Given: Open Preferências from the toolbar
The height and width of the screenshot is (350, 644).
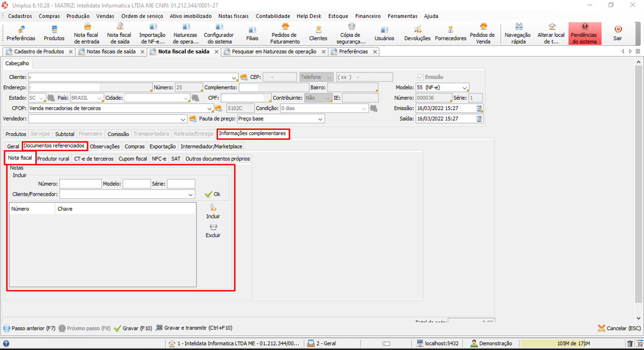Looking at the screenshot, I should (x=21, y=33).
